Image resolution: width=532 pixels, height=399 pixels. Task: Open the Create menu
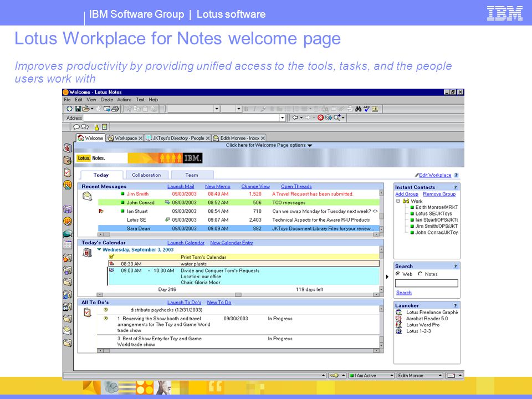click(106, 100)
